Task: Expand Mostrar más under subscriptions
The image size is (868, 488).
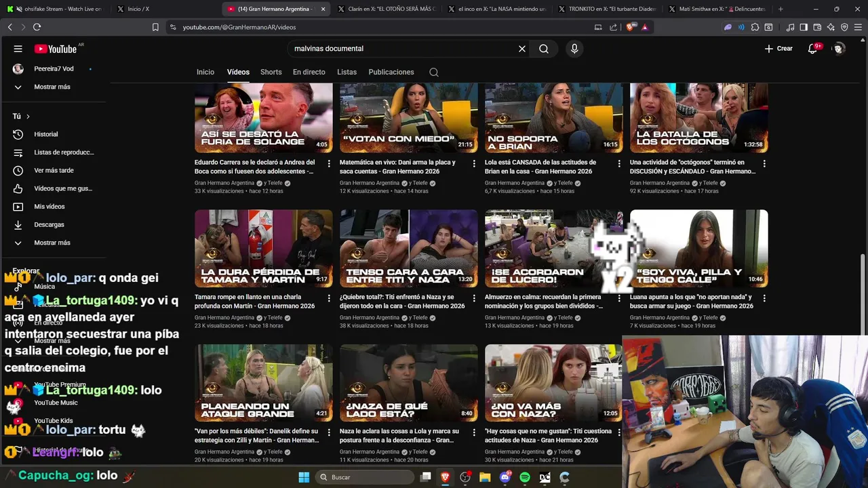Action: tap(52, 87)
